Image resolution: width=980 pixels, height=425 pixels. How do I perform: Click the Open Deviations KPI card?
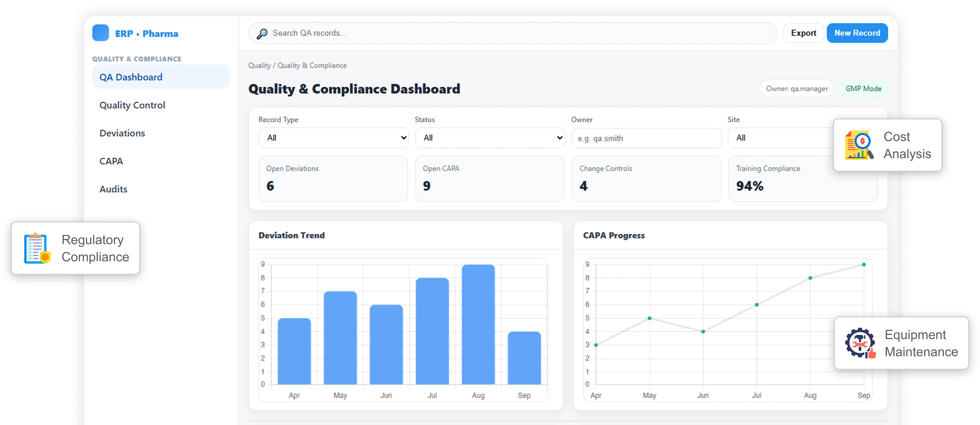click(333, 178)
